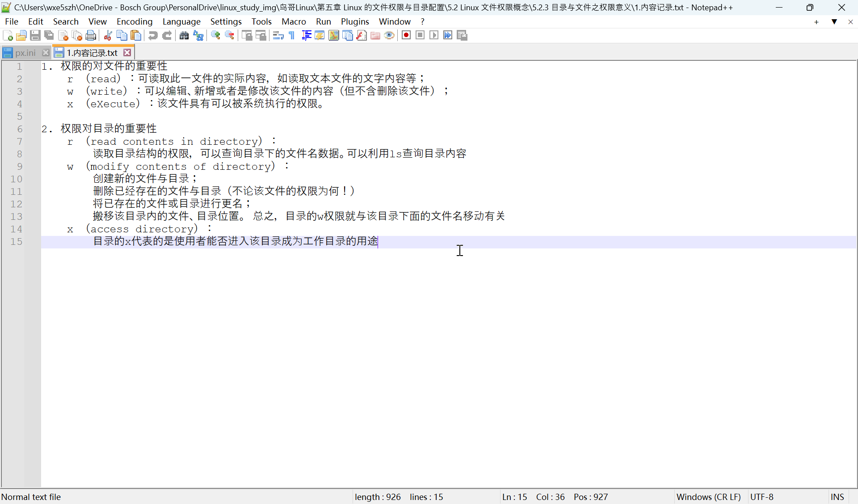Viewport: 858px width, 504px height.
Task: Click UTF-8 encoding in status bar
Action: [x=761, y=497]
